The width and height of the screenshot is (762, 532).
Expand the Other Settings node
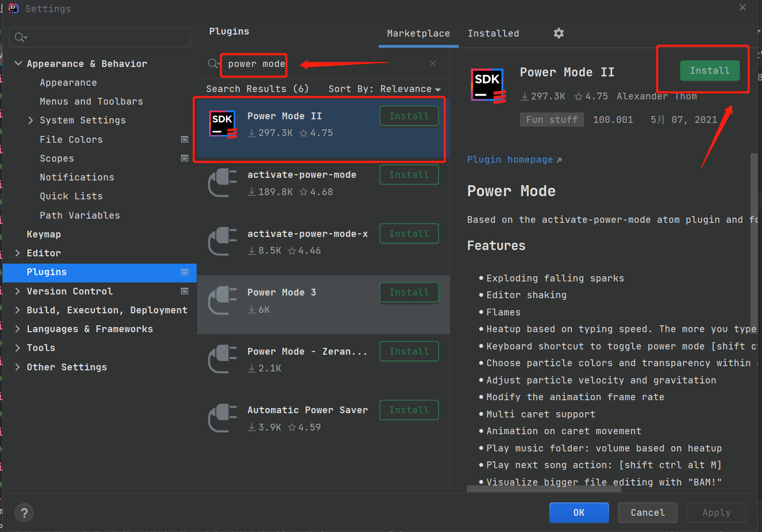tap(18, 367)
